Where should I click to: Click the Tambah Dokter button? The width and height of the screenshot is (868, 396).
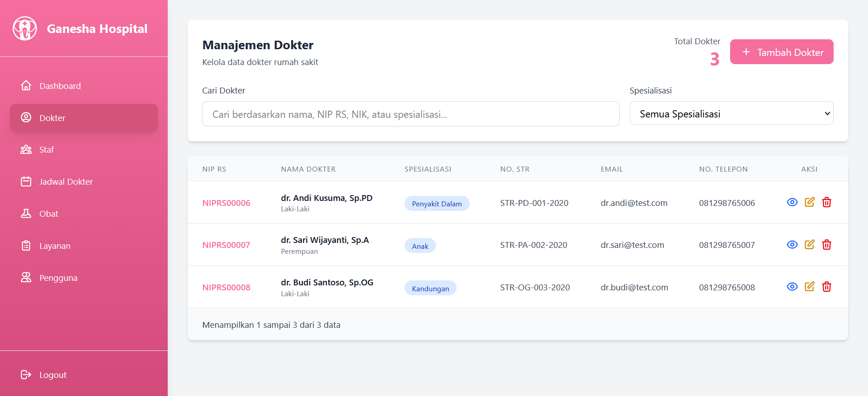[782, 52]
